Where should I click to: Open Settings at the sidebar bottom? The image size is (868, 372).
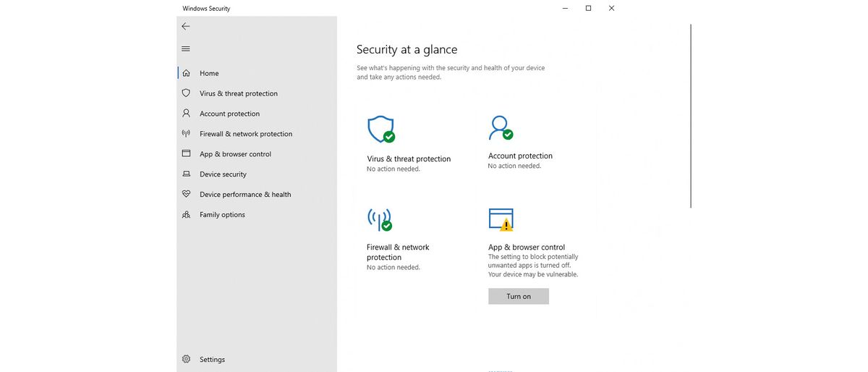pos(257,359)
